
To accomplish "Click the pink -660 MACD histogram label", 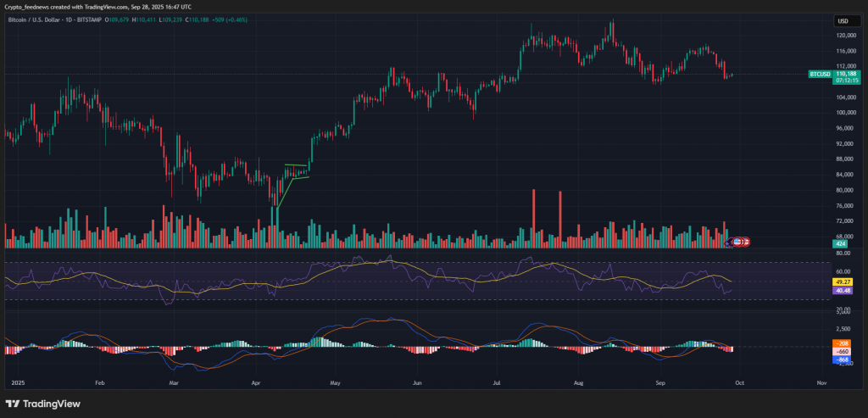I will tap(843, 351).
